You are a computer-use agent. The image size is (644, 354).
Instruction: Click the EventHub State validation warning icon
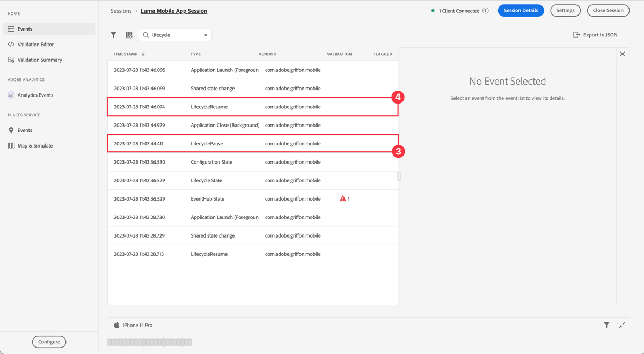pyautogui.click(x=342, y=198)
